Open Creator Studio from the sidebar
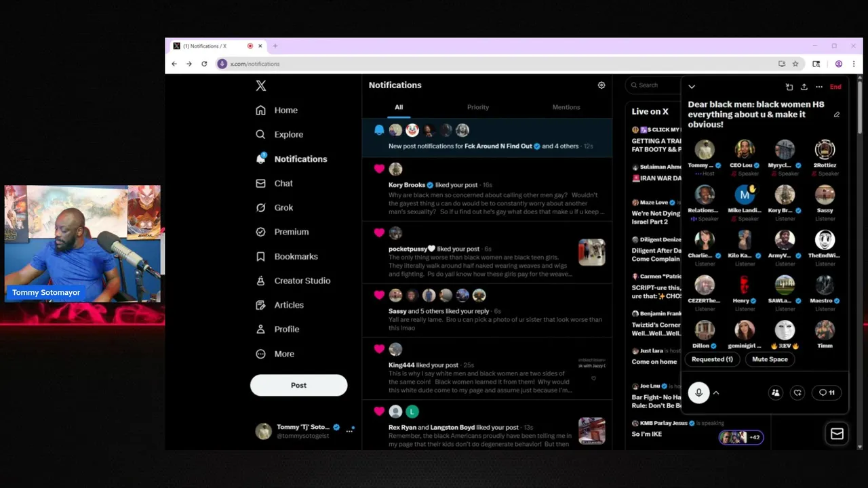Image resolution: width=868 pixels, height=488 pixels. click(293, 281)
